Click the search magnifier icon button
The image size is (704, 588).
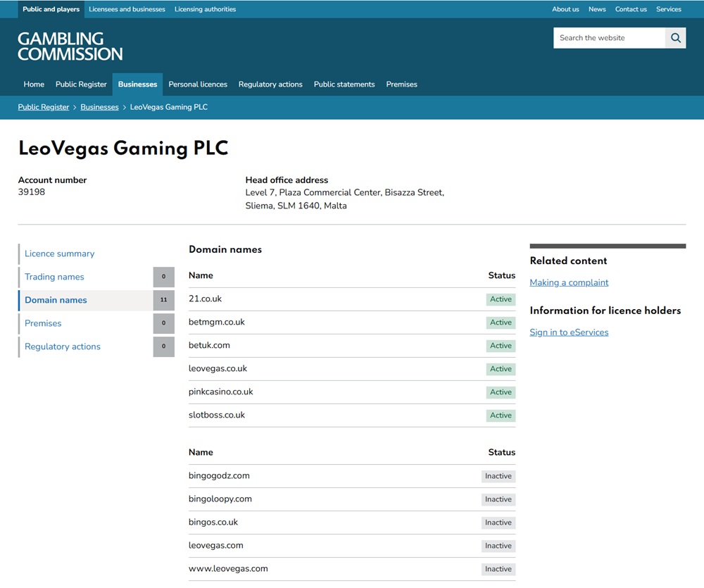[x=675, y=38]
